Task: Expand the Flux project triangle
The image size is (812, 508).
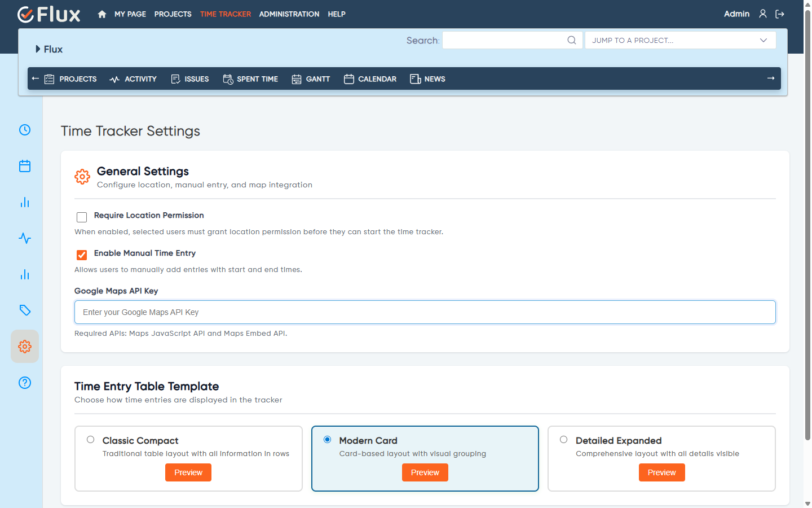Action: (38, 49)
